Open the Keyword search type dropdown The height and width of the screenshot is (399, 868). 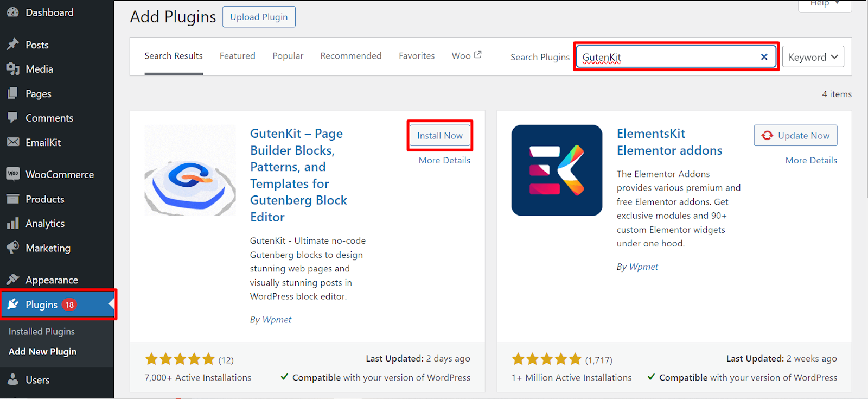[813, 56]
